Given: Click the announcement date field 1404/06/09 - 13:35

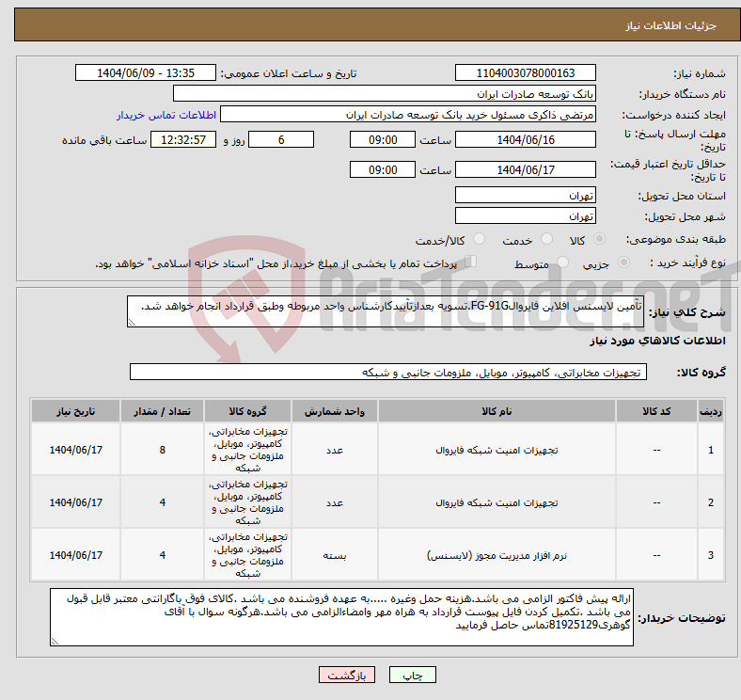Looking at the screenshot, I should point(146,72).
